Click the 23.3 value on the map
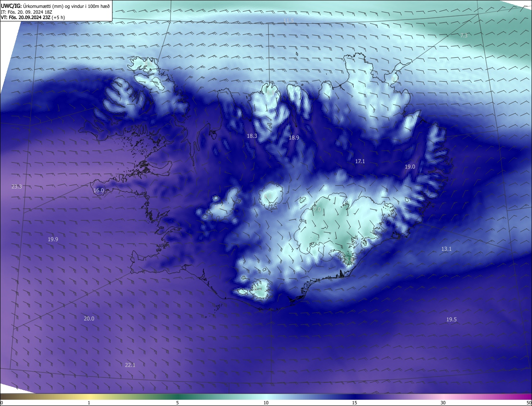This screenshot has width=532, height=406. [17, 187]
